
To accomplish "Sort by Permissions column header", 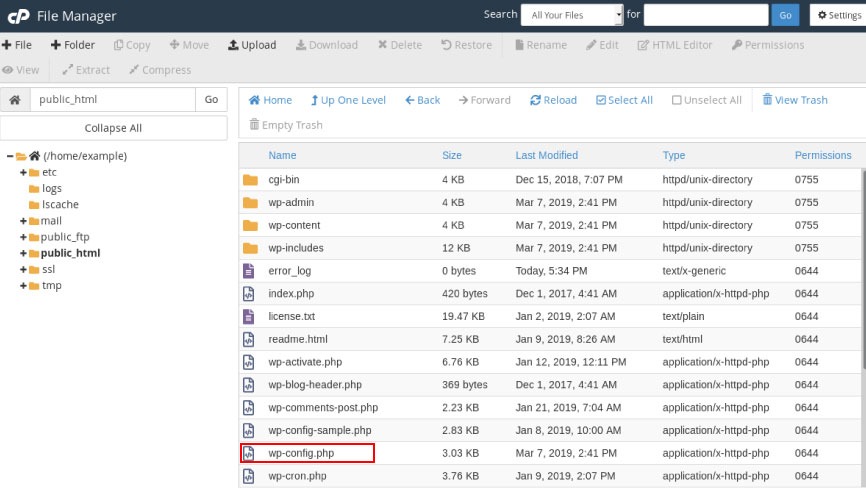I will [823, 155].
